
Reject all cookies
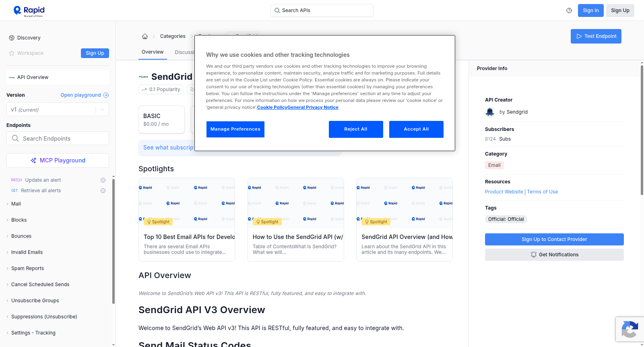356,129
